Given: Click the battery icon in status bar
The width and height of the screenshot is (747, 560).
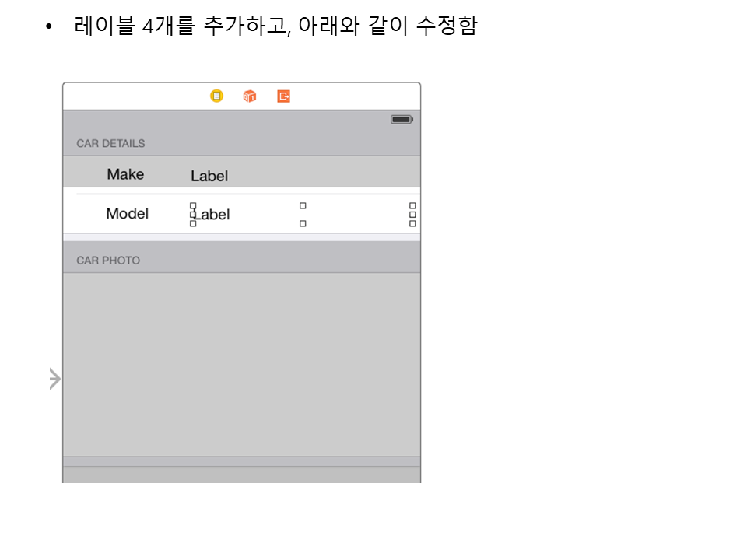Looking at the screenshot, I should coord(402,120).
